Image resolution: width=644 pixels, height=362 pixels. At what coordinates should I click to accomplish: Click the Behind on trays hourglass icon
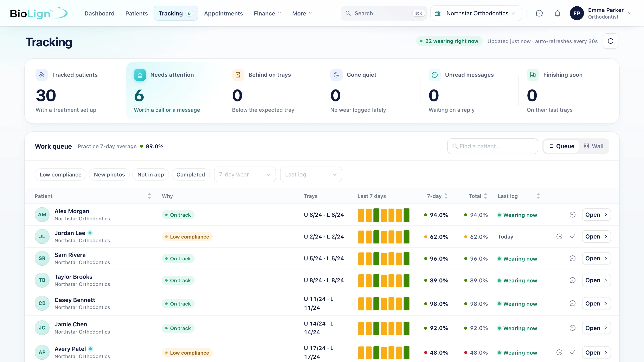tap(238, 75)
